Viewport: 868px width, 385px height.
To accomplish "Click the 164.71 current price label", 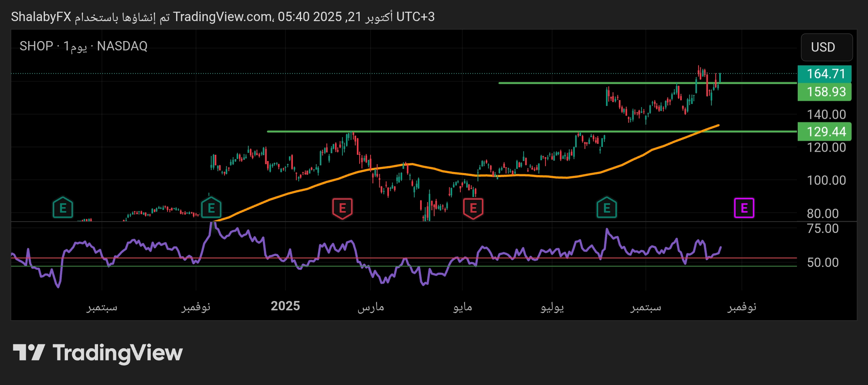I will pos(825,73).
